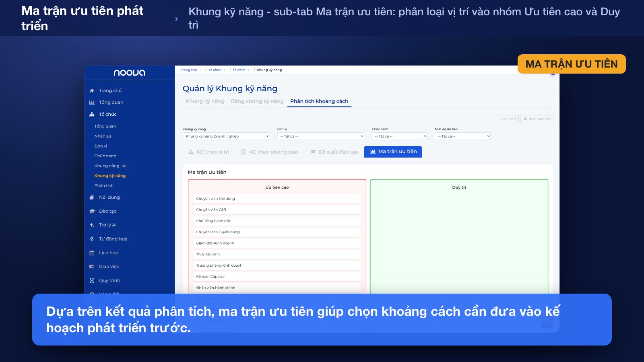Open the KC theo phòng ban sub-tab
This screenshot has width=644, height=362.
(x=269, y=152)
